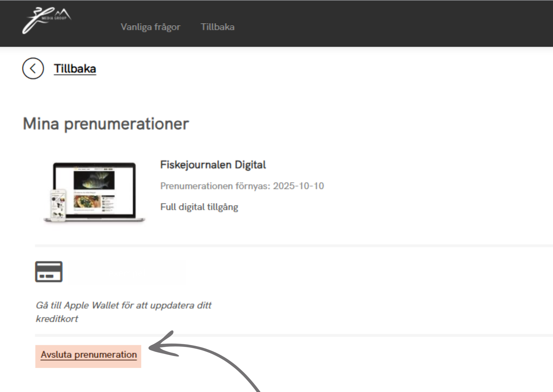Click the renewal date 2025-10-10 text

pyautogui.click(x=298, y=186)
